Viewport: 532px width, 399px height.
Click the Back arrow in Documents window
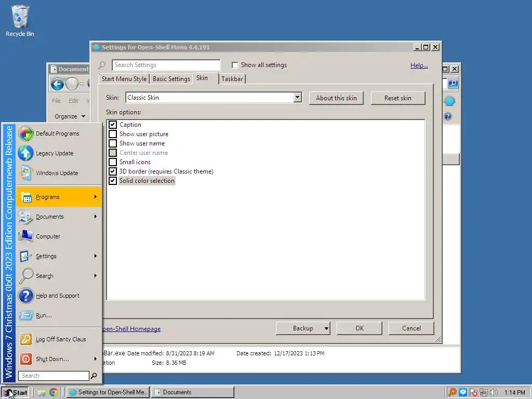57,84
